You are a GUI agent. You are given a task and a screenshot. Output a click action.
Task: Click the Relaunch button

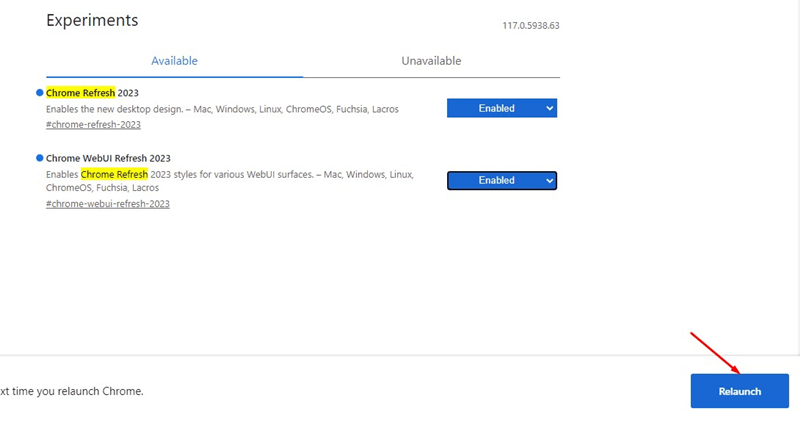(740, 391)
